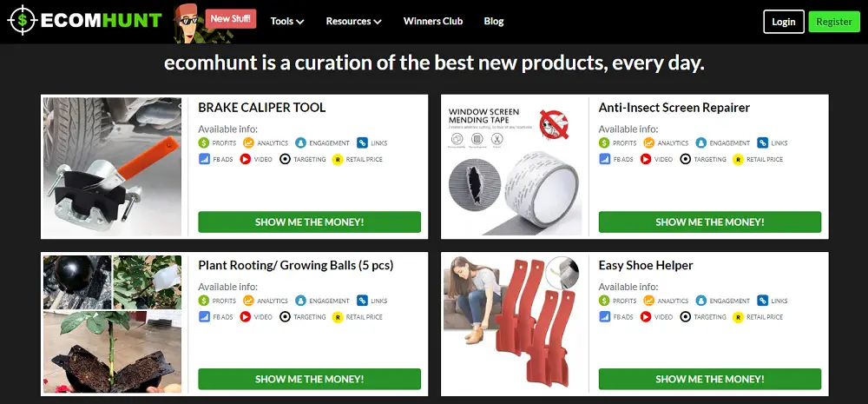Open the Easy Shoe Helper product image

point(513,324)
